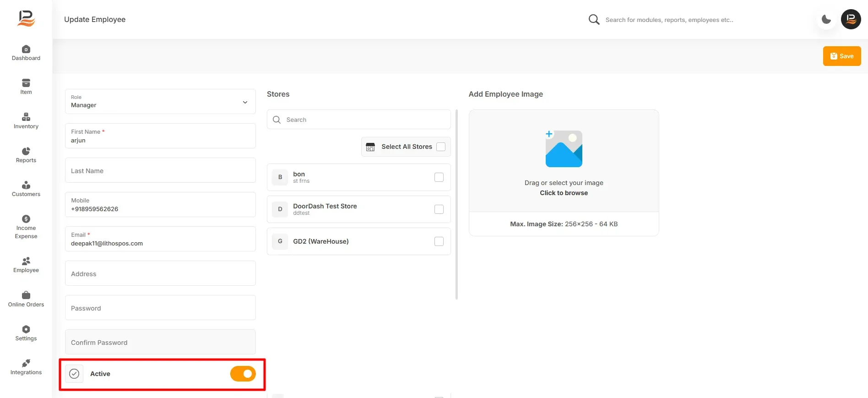Click the Stores search magnifier icon
The image size is (868, 398).
277,120
